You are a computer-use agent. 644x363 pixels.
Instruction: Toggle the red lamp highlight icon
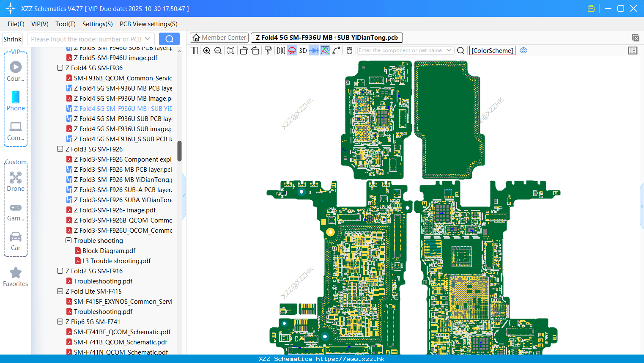pyautogui.click(x=292, y=50)
